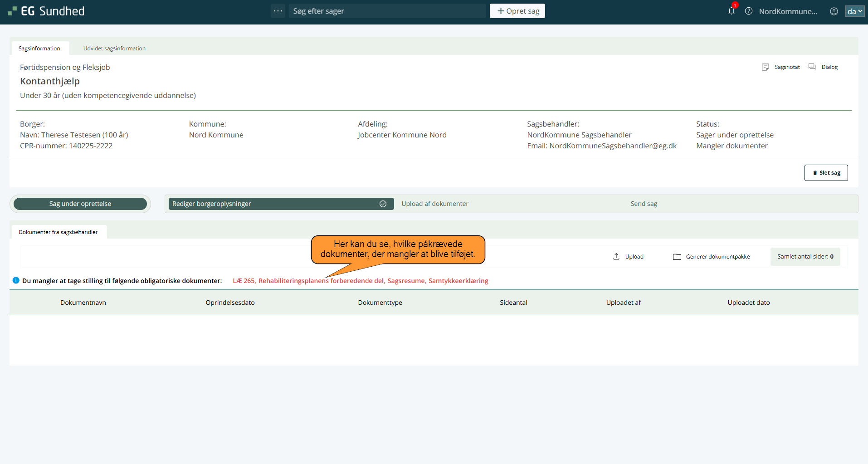Click the EG Sundhed logo
Image resolution: width=868 pixels, height=464 pixels.
pyautogui.click(x=46, y=11)
